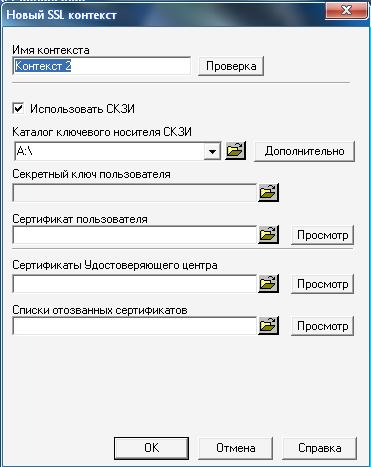Close the Новый SSL контекст window
This screenshot has width=371, height=467.
(x=346, y=10)
